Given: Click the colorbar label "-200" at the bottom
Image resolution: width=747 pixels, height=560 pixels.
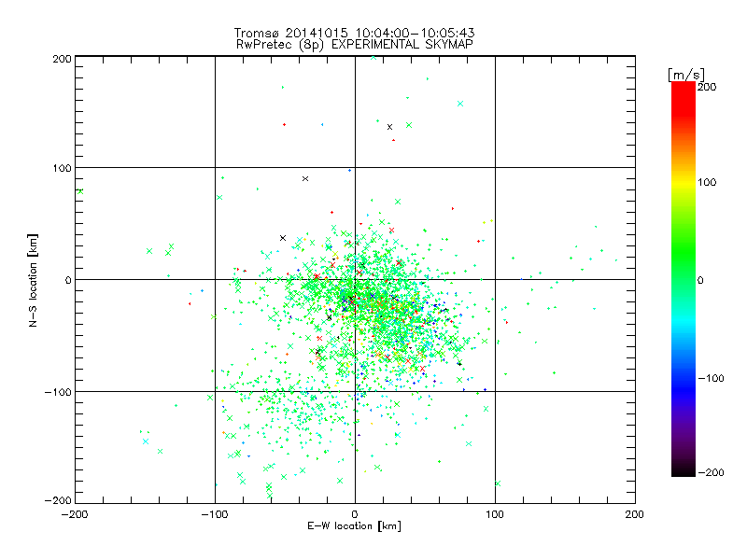Looking at the screenshot, I should point(711,472).
